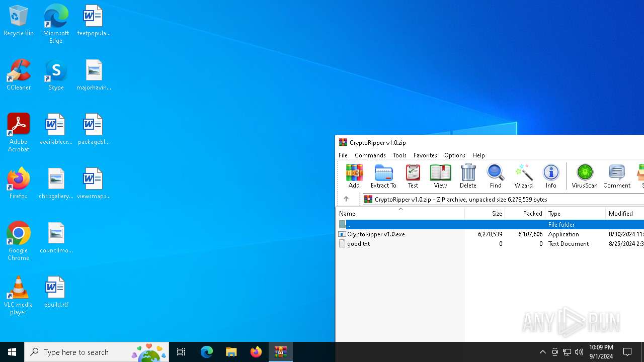The width and height of the screenshot is (644, 362).
Task: Select availablecr... document on desktop
Action: tap(56, 129)
